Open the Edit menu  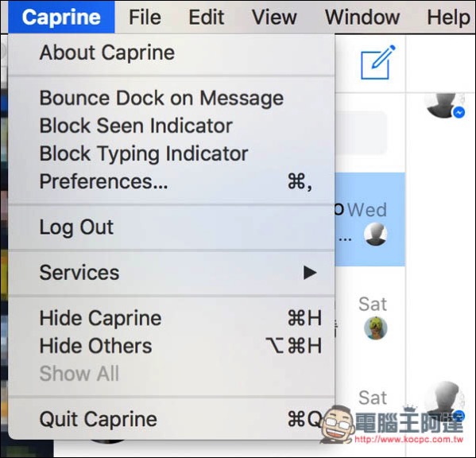pos(207,17)
